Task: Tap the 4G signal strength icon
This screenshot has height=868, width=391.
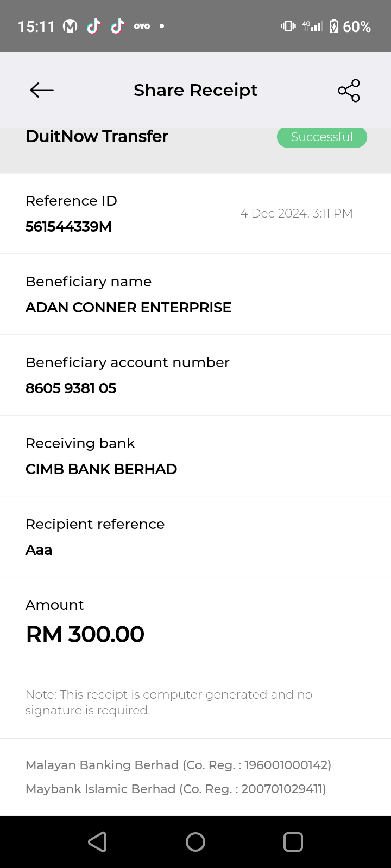Action: (x=313, y=26)
